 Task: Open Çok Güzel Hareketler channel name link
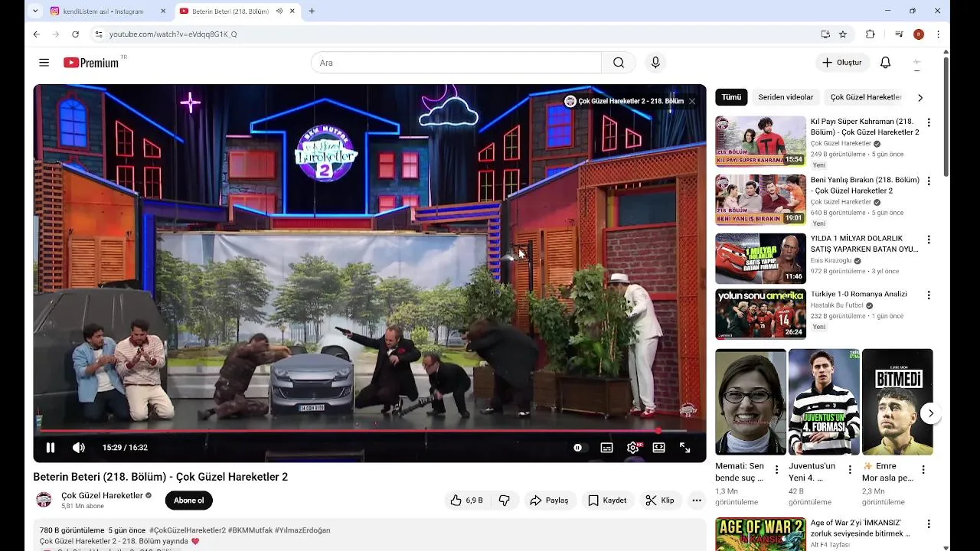click(103, 495)
